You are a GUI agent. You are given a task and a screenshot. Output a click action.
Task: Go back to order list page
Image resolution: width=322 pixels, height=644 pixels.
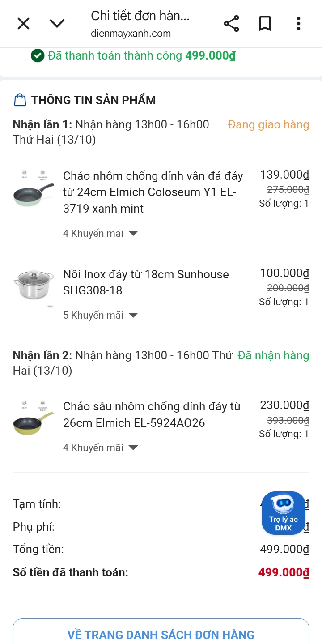coord(161,634)
